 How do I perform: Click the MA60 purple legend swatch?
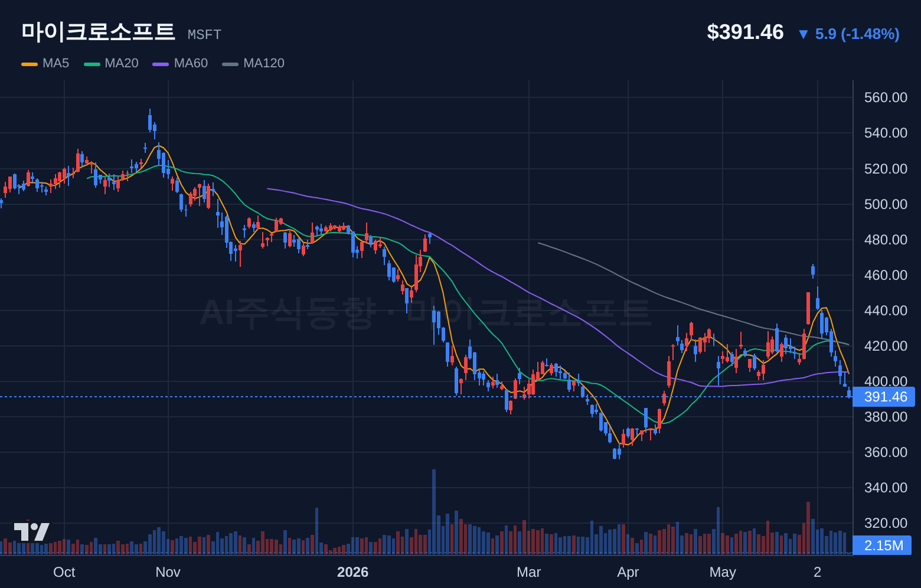(x=161, y=64)
